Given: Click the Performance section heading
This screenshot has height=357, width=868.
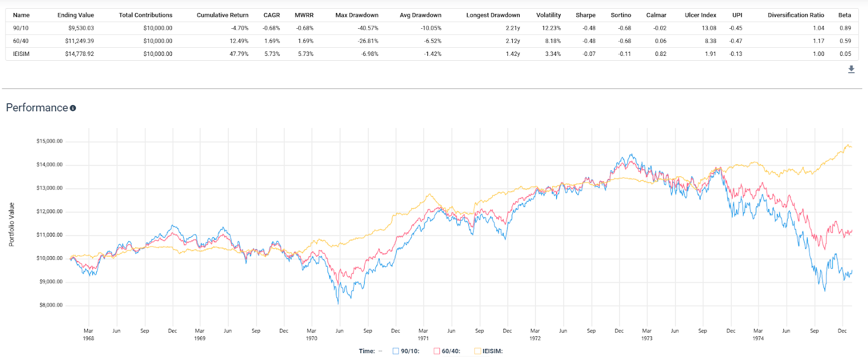Looking at the screenshot, I should click(37, 108).
